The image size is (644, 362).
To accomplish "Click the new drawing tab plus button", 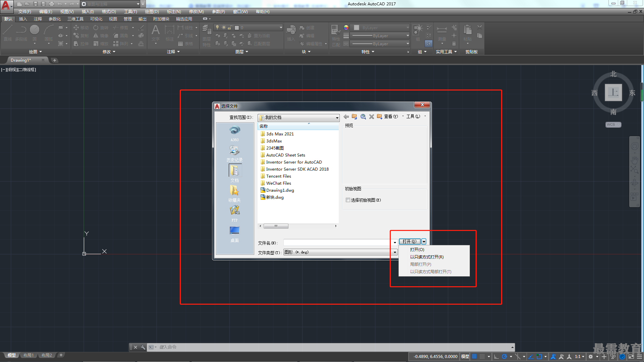I will coord(55,60).
